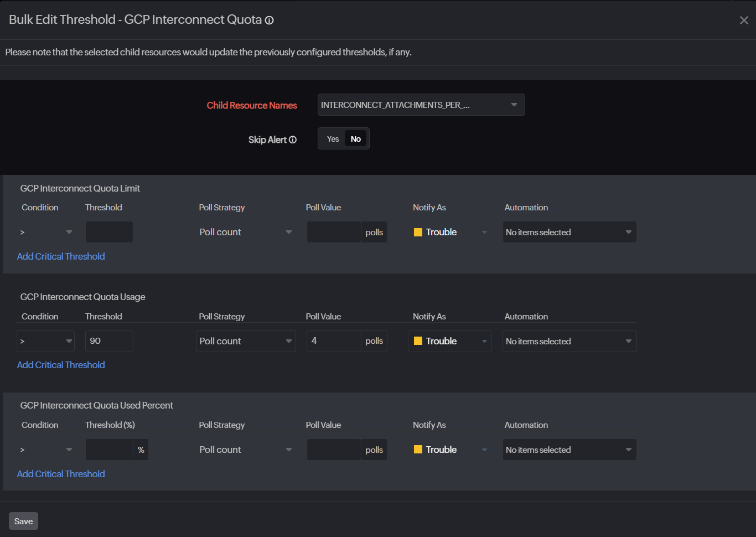This screenshot has width=756, height=537.
Task: Add Critical Threshold for Quota Limit
Action: coord(61,256)
